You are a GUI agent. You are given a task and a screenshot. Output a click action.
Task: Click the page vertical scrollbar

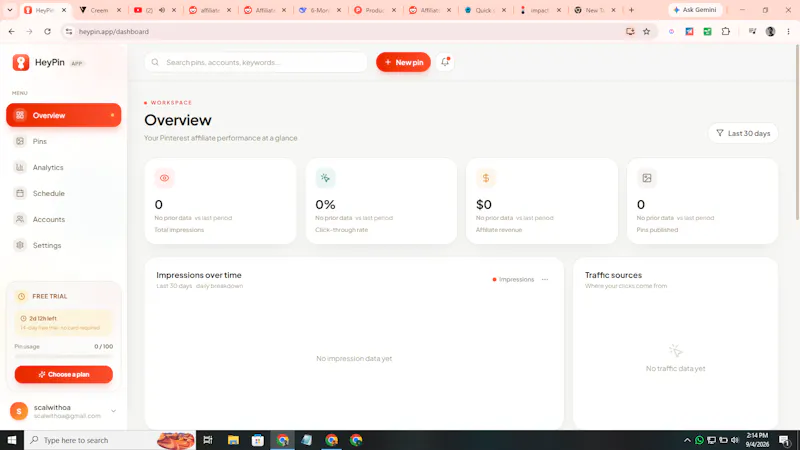[797, 133]
